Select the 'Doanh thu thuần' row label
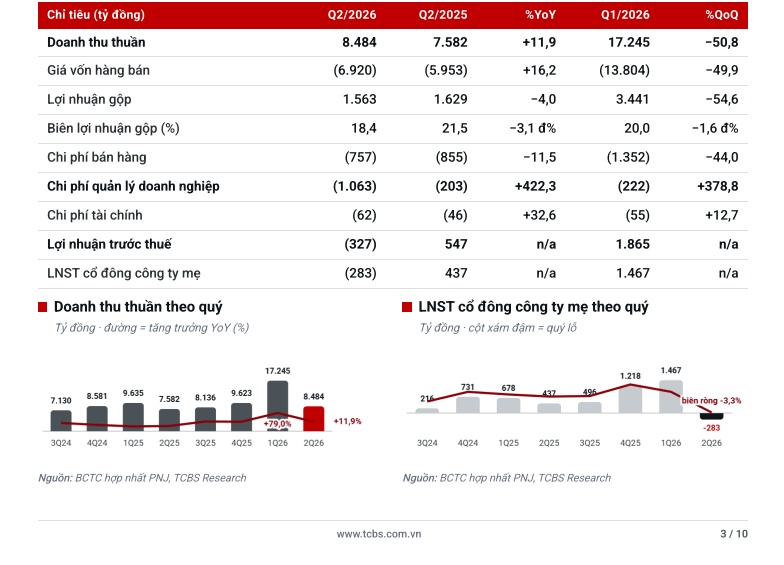Image resolution: width=784 pixels, height=565 pixels. 96,42
